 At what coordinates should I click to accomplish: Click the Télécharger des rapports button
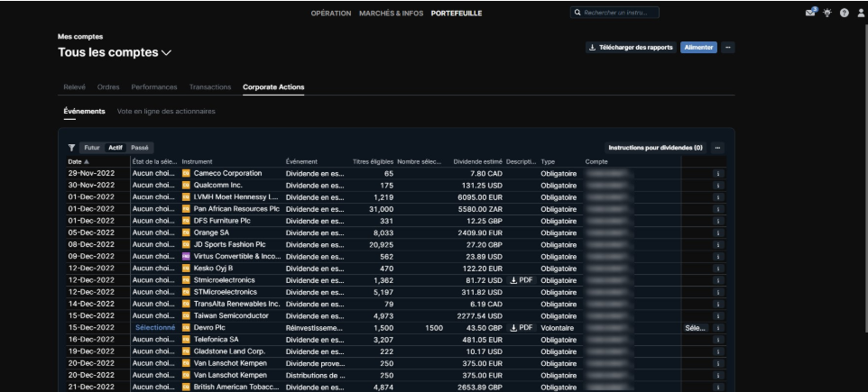coord(631,48)
